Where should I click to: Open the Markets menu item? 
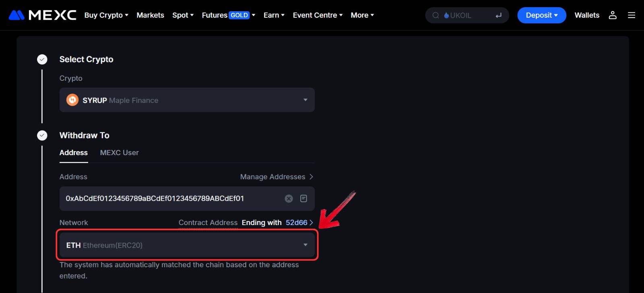click(x=150, y=15)
